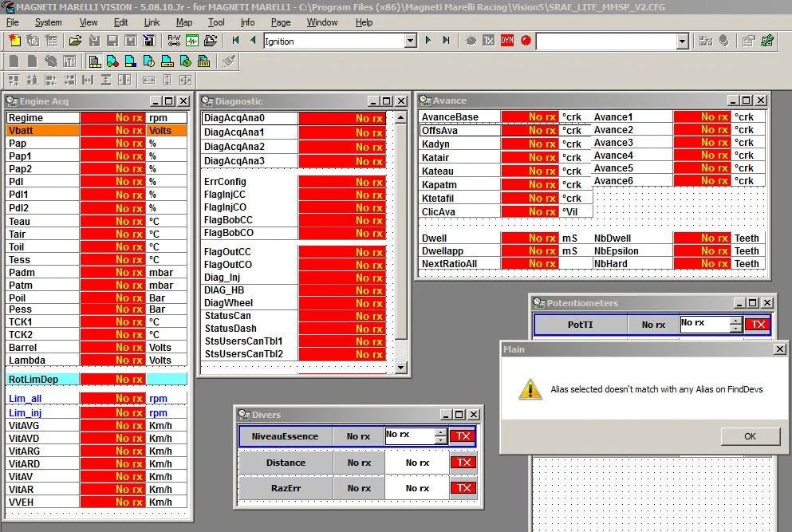
Task: Go to next page arrow
Action: point(428,41)
